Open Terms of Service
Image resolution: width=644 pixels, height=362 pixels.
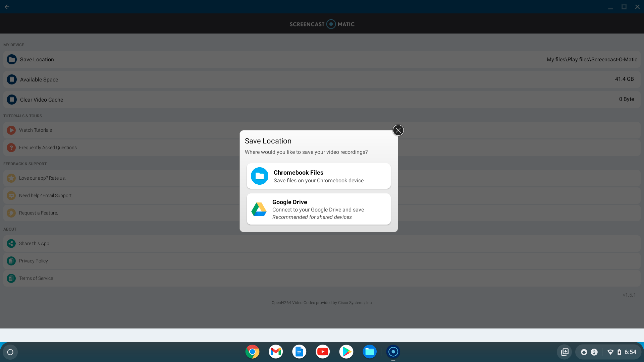point(322,278)
